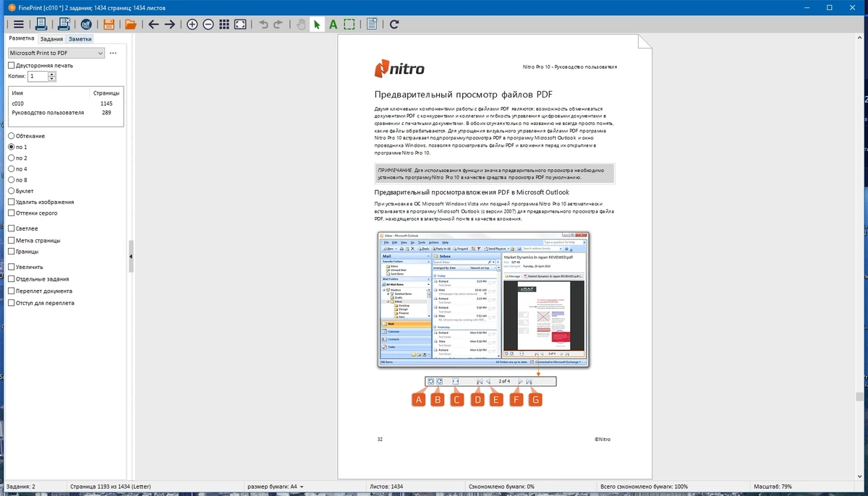Click the orange open folder icon
This screenshot has height=496, width=868.
[x=130, y=25]
